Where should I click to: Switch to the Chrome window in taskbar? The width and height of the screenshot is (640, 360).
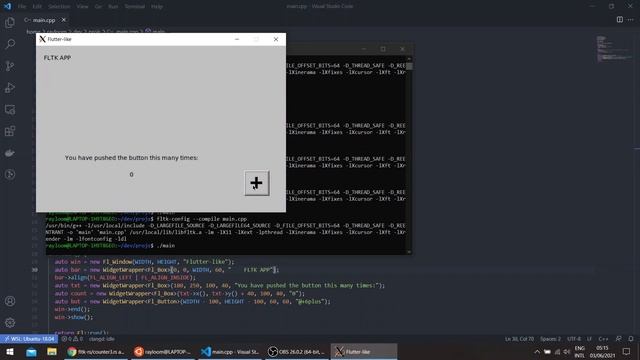click(x=96, y=351)
